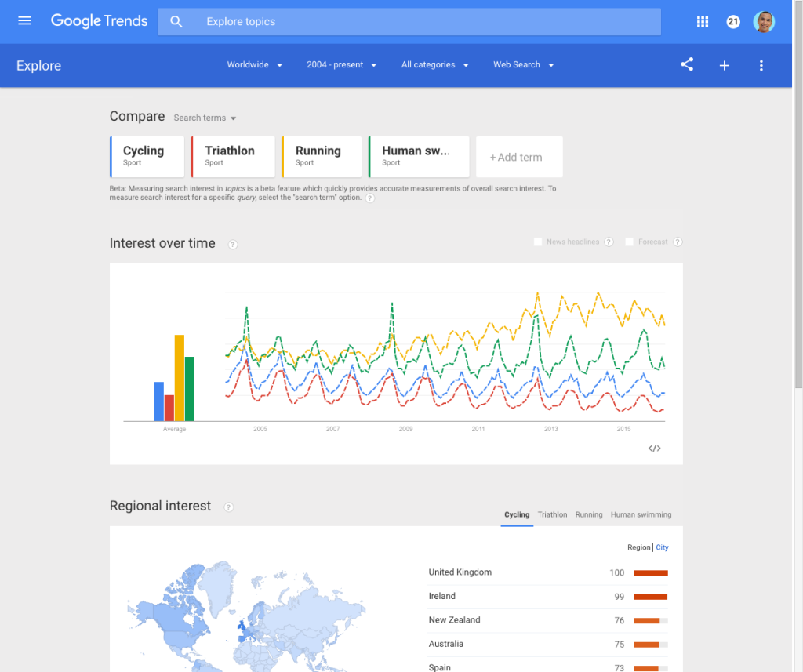Screen dimensions: 803x672
Task: Click the embed code icon below chart
Action: [655, 449]
